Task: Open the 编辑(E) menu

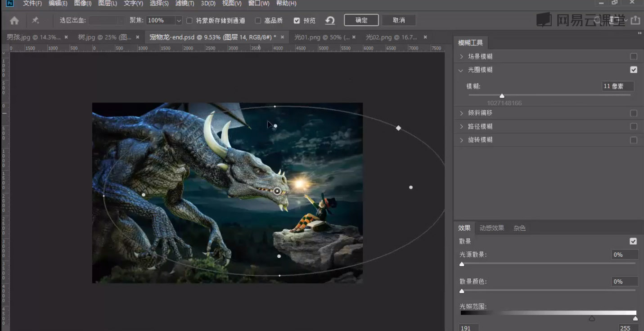Action: click(58, 4)
